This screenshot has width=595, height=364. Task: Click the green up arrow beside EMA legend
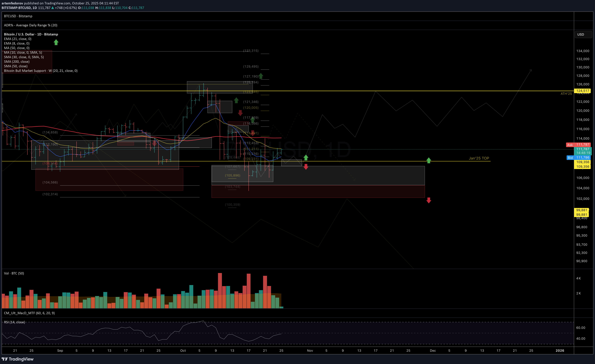pyautogui.click(x=56, y=42)
